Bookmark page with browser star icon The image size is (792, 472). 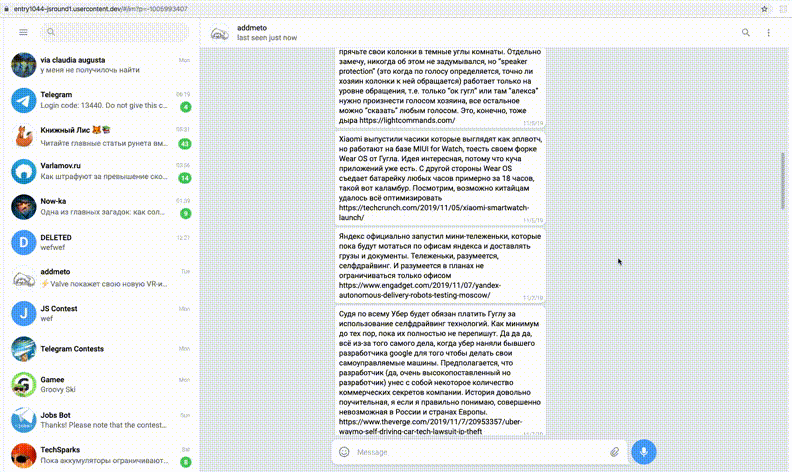(x=764, y=9)
